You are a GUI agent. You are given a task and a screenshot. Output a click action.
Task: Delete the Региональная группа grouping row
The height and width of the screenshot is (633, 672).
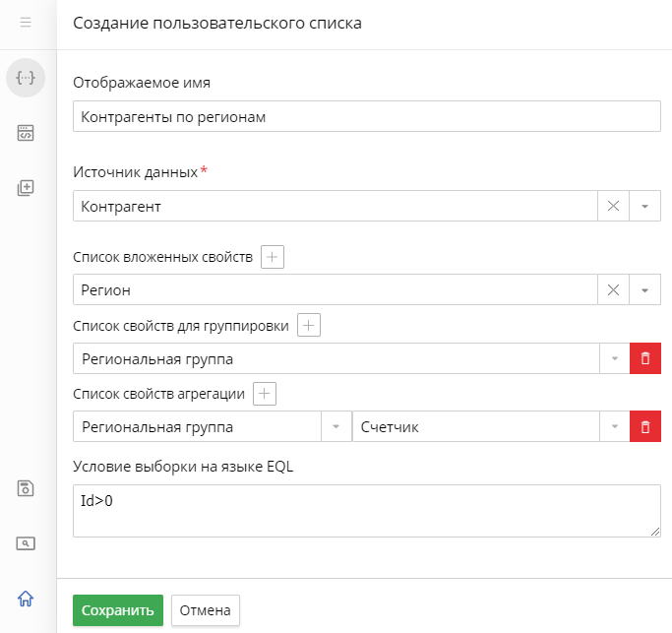click(645, 358)
